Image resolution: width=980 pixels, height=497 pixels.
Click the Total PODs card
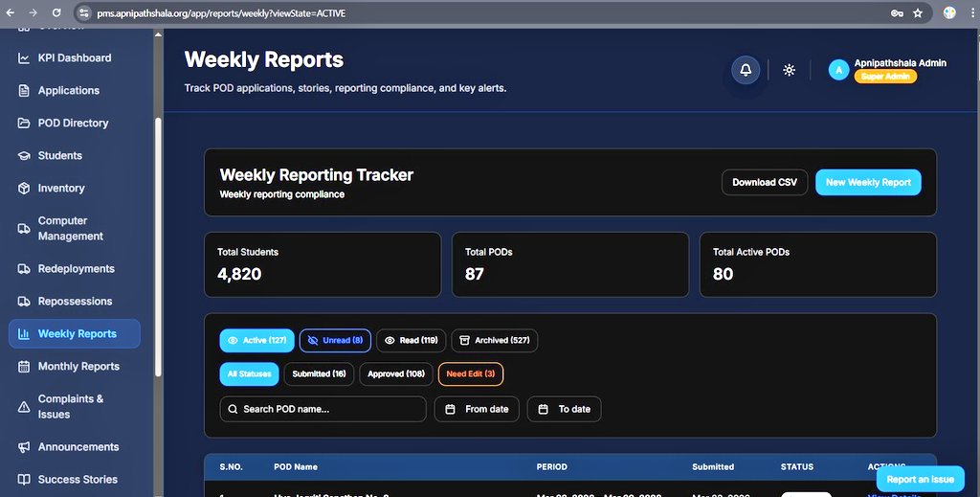click(x=570, y=264)
